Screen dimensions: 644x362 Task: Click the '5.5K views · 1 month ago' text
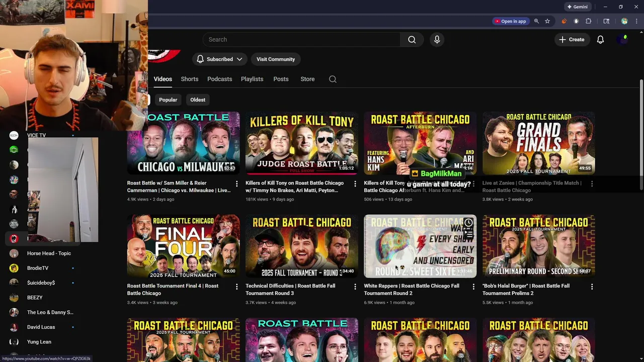click(x=508, y=303)
